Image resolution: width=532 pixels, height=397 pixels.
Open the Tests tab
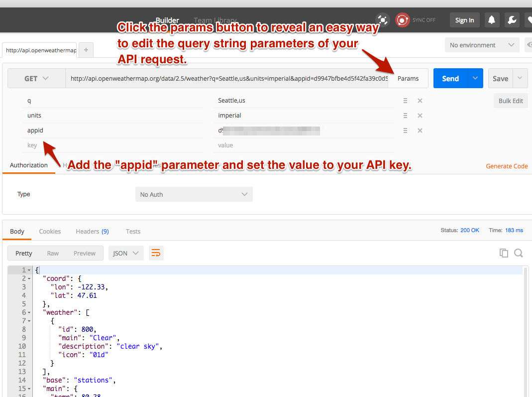133,231
